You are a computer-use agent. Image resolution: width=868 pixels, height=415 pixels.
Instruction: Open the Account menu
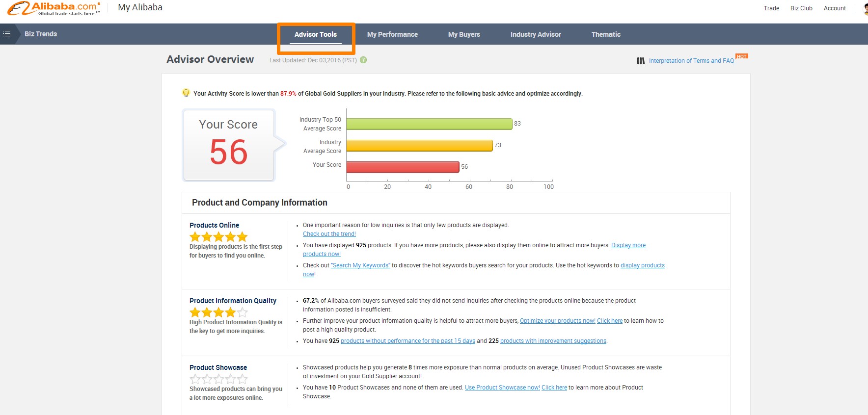pyautogui.click(x=835, y=8)
